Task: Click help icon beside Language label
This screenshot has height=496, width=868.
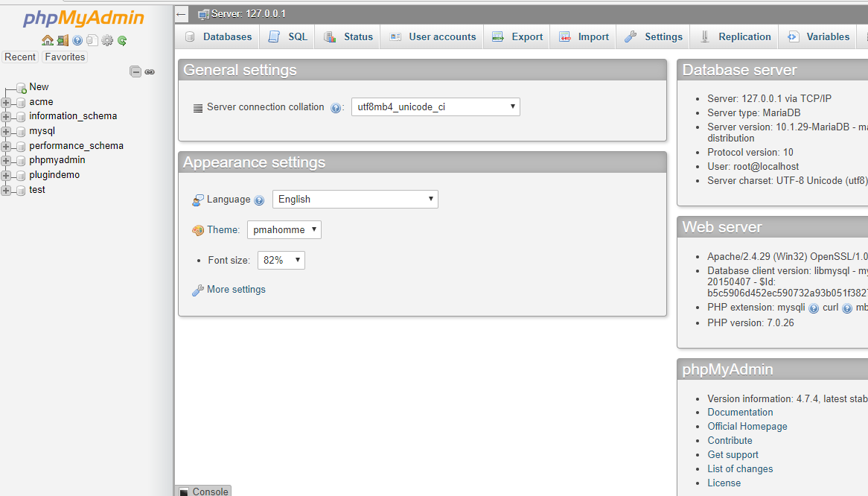Action: pos(259,200)
